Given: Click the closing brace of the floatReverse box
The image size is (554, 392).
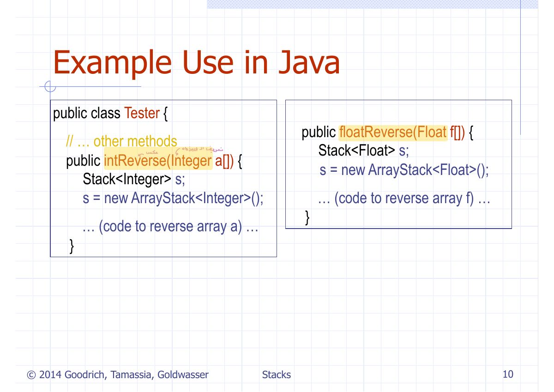Looking at the screenshot, I should (x=308, y=217).
